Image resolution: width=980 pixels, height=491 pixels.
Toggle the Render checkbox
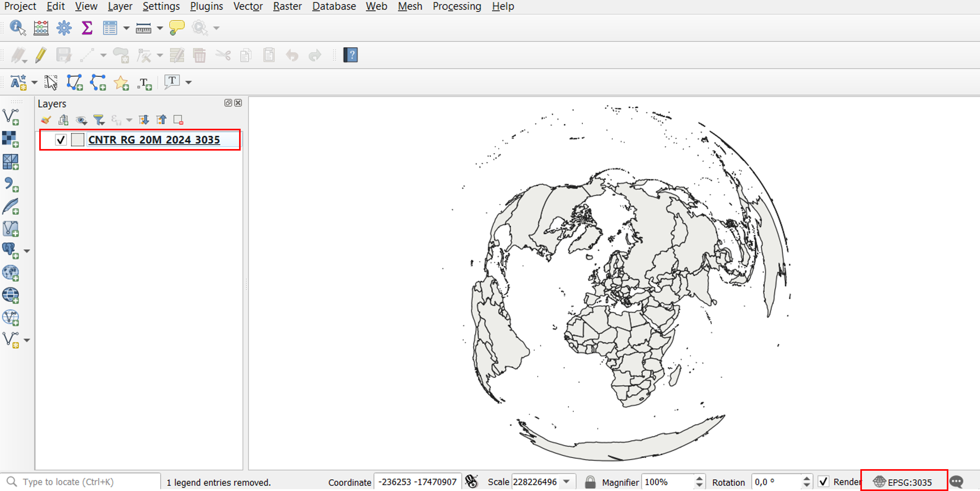coord(823,481)
